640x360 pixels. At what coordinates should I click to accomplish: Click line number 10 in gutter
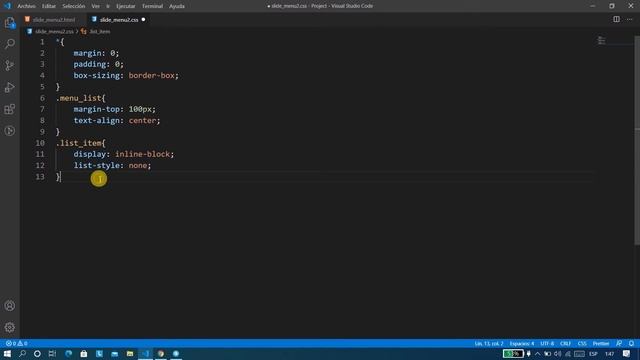[40, 143]
